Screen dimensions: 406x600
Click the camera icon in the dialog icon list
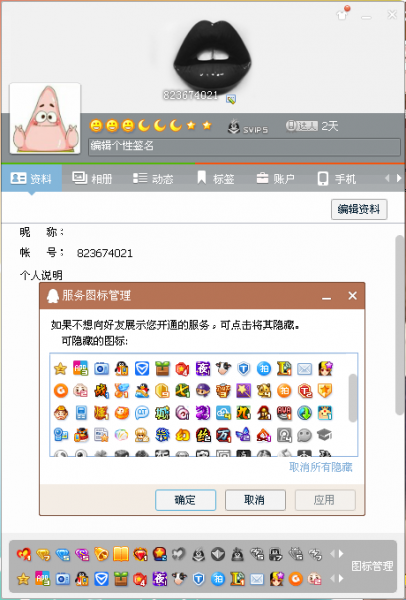[101, 368]
